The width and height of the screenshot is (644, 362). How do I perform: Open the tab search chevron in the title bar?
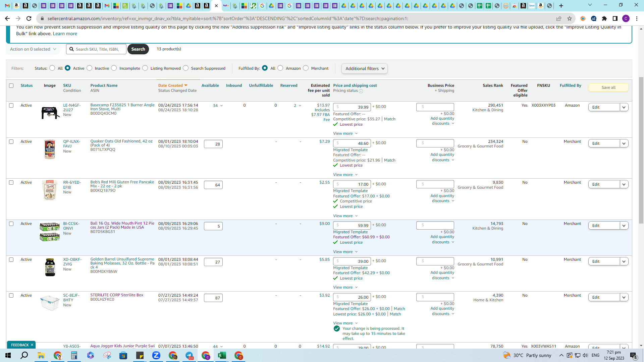click(x=590, y=5)
